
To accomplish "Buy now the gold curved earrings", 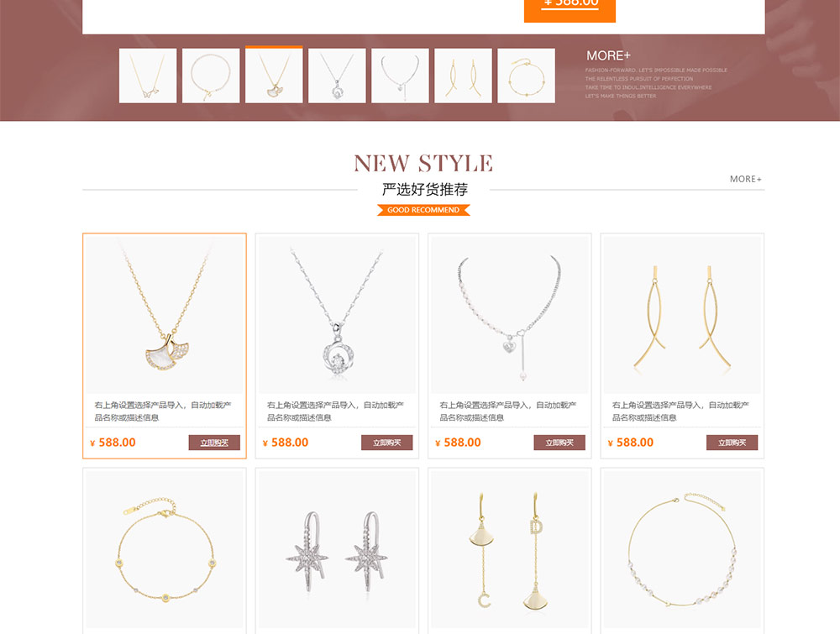I will [732, 443].
